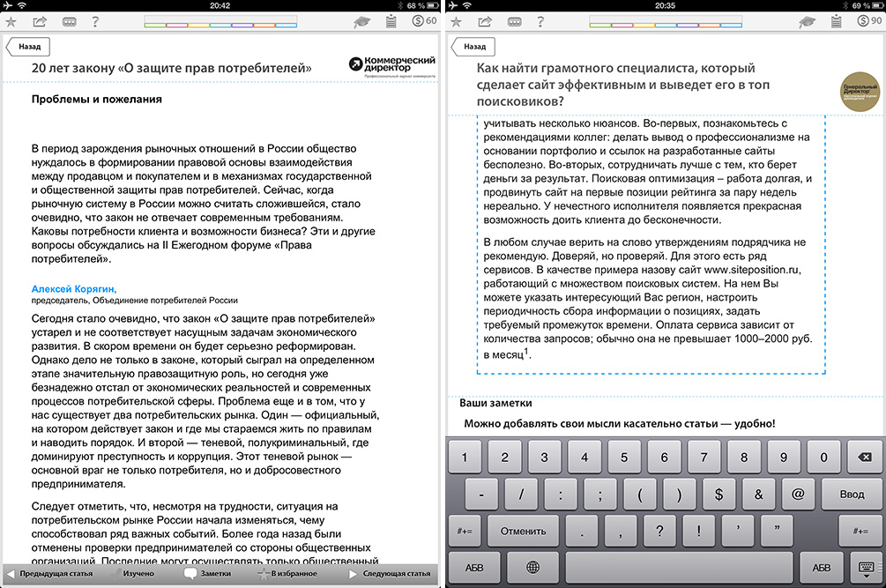Image resolution: width=886 pixels, height=588 pixels.
Task: Tap the / key on the keyboard
Action: click(521, 495)
